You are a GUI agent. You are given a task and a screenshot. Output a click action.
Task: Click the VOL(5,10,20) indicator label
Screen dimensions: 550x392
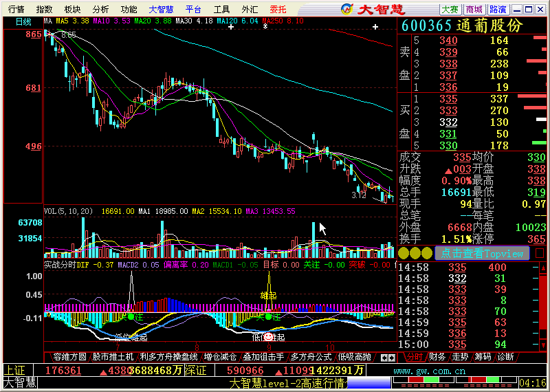click(68, 211)
